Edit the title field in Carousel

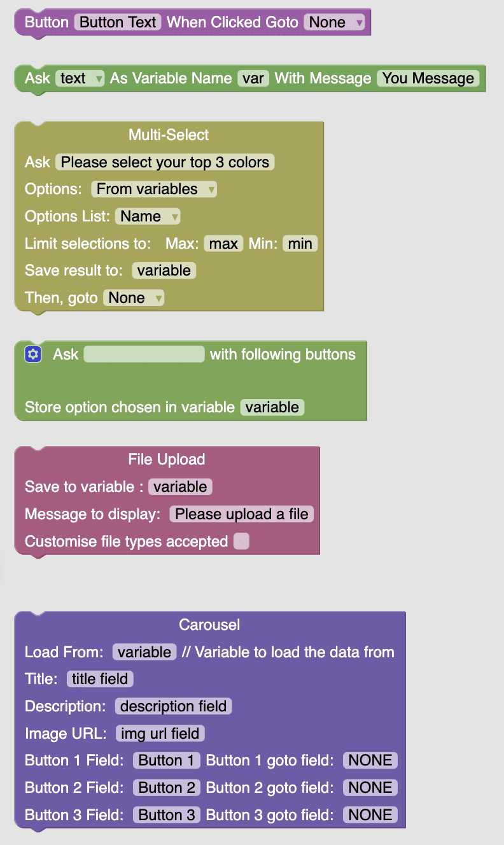(x=100, y=679)
